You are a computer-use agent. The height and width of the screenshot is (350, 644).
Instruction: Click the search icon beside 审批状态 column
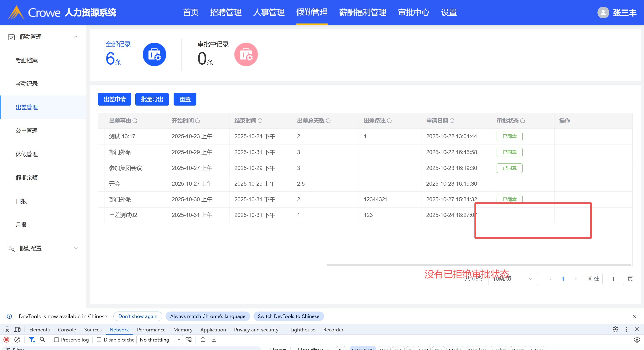(x=522, y=121)
